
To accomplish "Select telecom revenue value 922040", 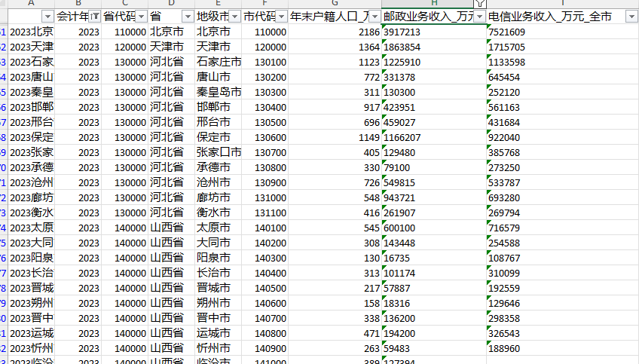I will click(x=562, y=137).
